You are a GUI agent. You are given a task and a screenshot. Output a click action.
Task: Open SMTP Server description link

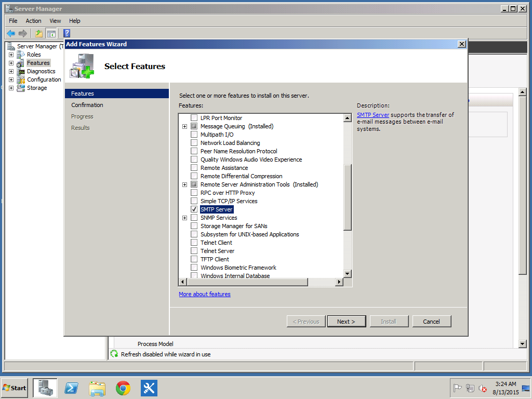pos(373,115)
